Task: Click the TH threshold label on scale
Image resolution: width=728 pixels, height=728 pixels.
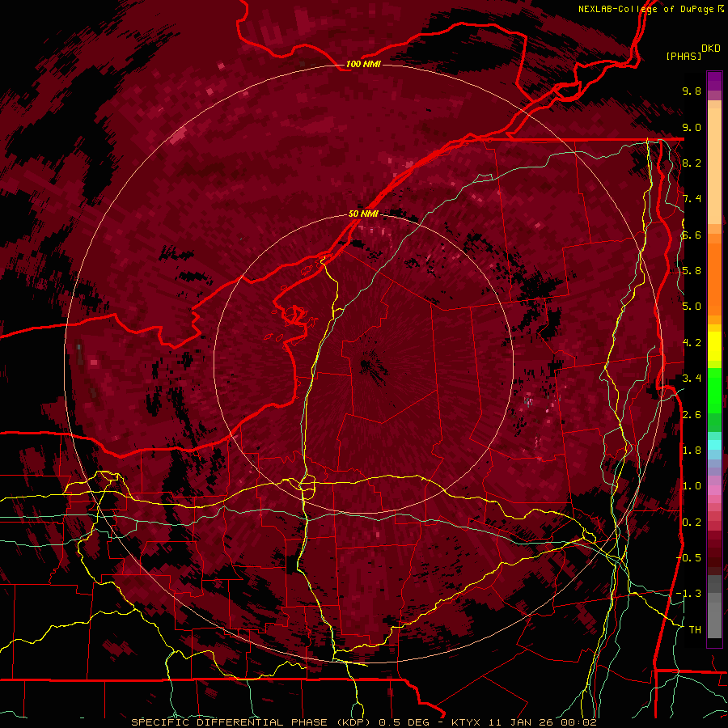Action: click(695, 629)
